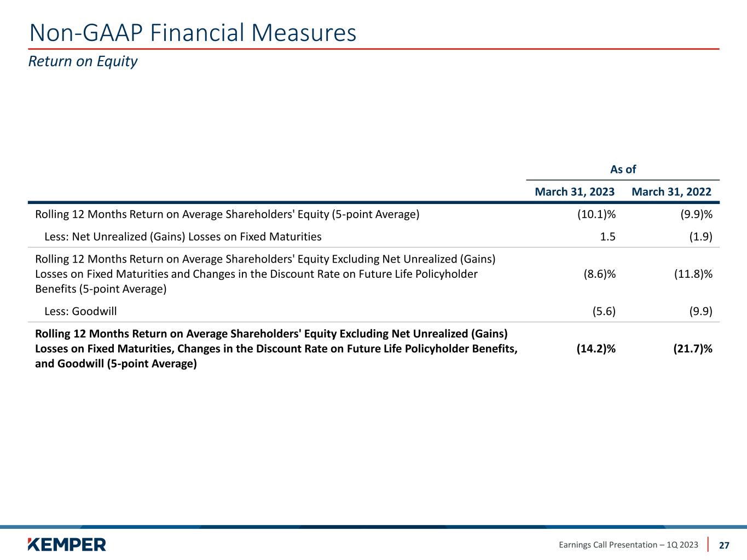Select the bolded (21.7)% total value
747x560 pixels.
pyautogui.click(x=692, y=349)
